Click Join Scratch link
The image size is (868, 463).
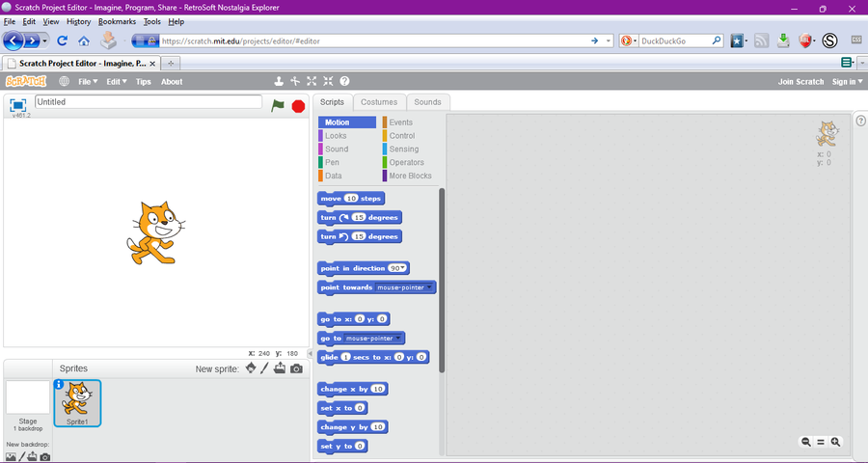800,81
